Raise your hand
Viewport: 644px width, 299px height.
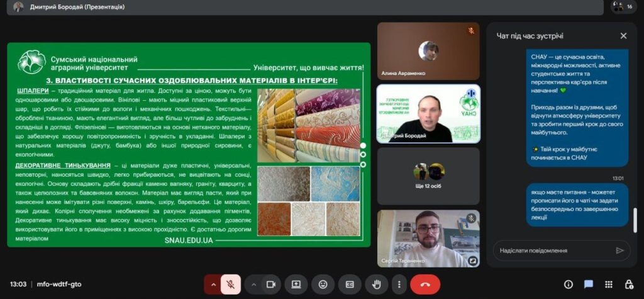coord(377,285)
